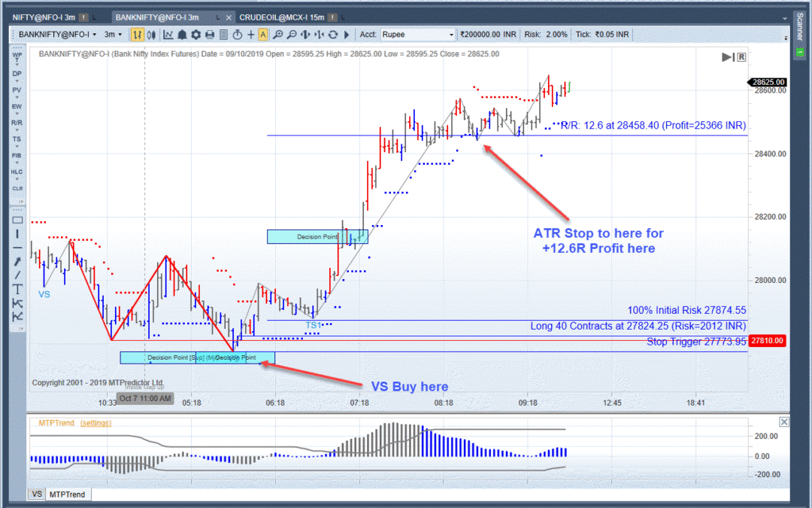Click the ₹200000.00 INR account amount

point(488,35)
